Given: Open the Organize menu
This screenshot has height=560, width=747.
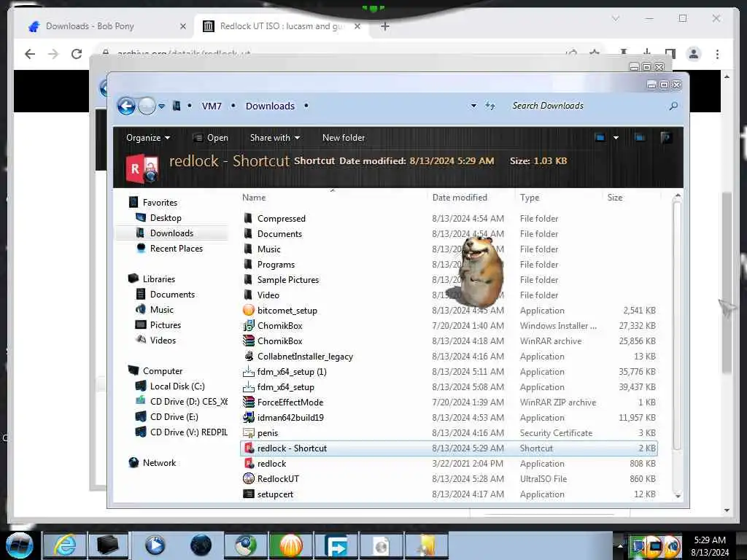Looking at the screenshot, I should click(147, 138).
